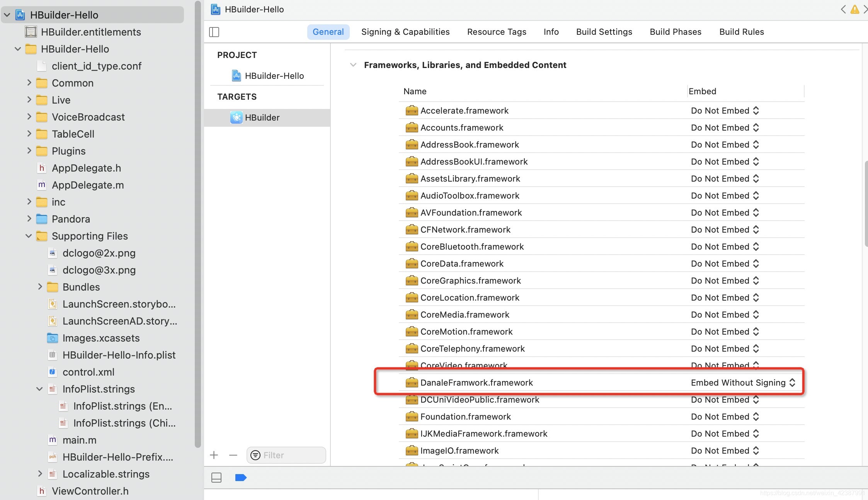The width and height of the screenshot is (868, 500).
Task: Click the filter icon in the Filter field
Action: pos(255,455)
